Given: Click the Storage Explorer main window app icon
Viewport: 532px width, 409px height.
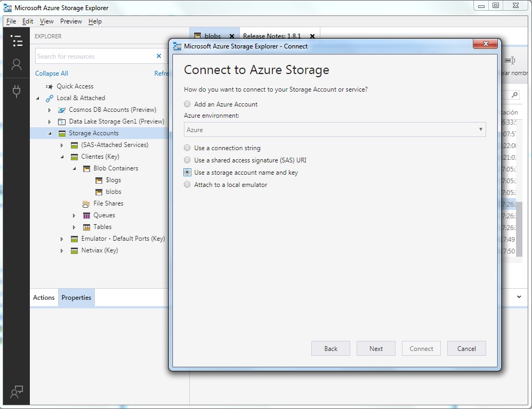Looking at the screenshot, I should click(x=7, y=7).
